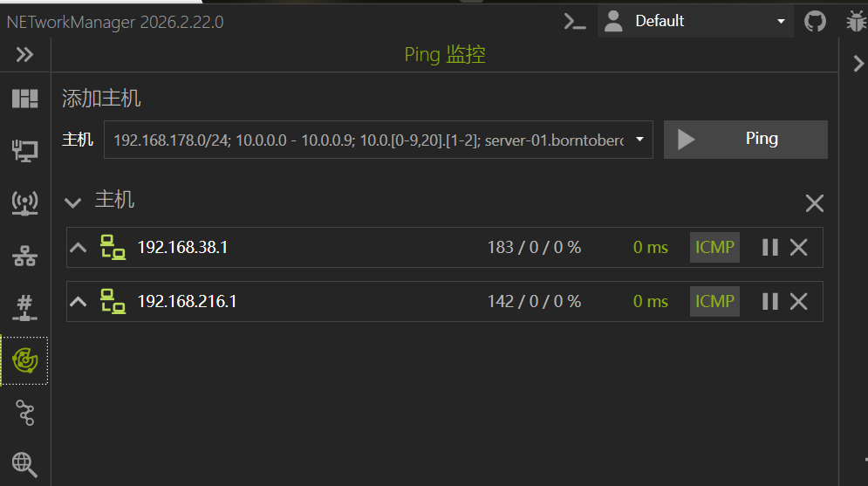Open the Port Scanner sidebar icon
This screenshot has height=486, width=868.
[24, 308]
